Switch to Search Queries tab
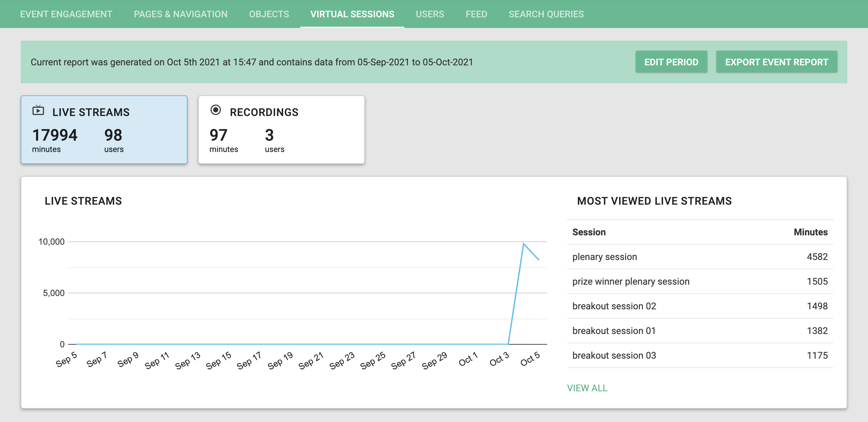868x422 pixels. pyautogui.click(x=546, y=14)
